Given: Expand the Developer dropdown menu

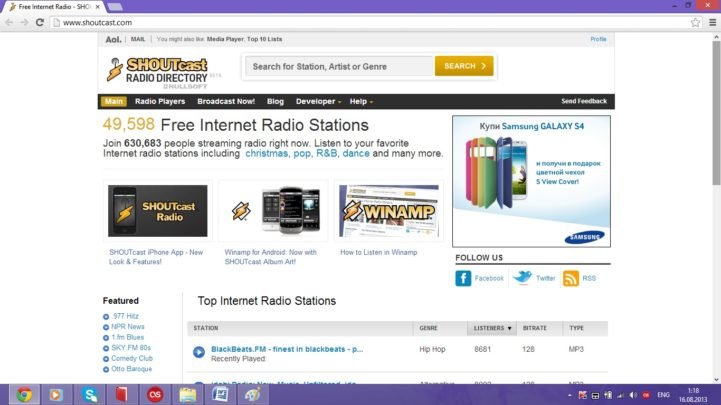Looking at the screenshot, I should click(318, 101).
